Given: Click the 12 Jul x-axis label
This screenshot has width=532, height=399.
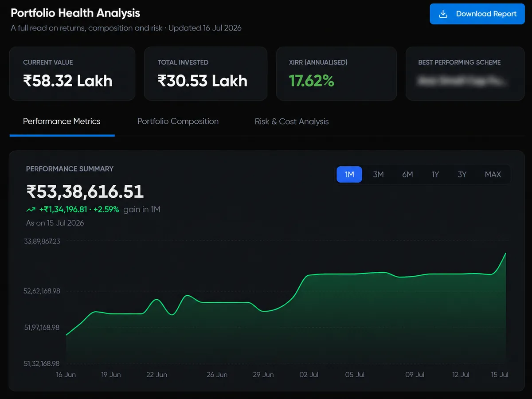Looking at the screenshot, I should click(461, 375).
